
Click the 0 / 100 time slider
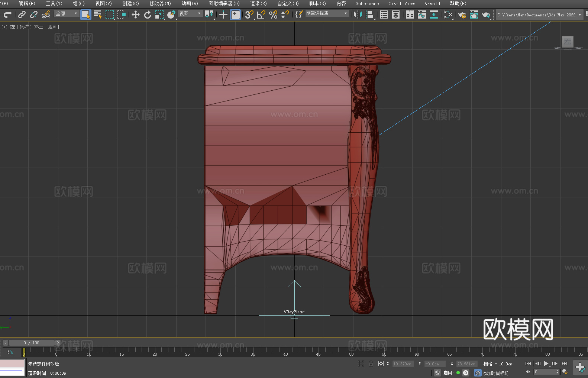[x=31, y=343]
